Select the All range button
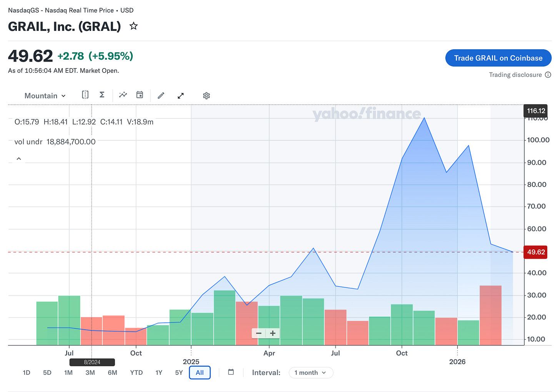The width and height of the screenshot is (560, 392). [200, 372]
